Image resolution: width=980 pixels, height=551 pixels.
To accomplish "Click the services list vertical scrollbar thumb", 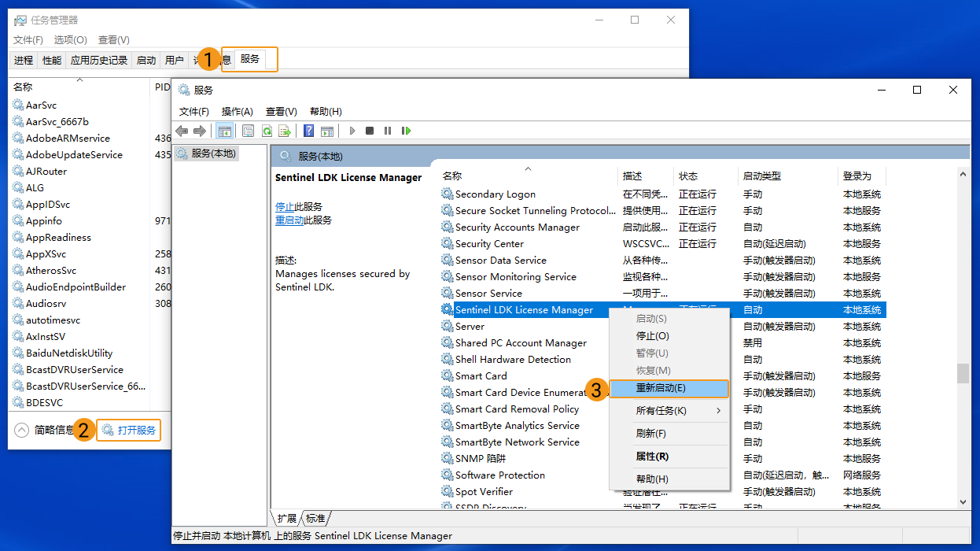I will [963, 373].
